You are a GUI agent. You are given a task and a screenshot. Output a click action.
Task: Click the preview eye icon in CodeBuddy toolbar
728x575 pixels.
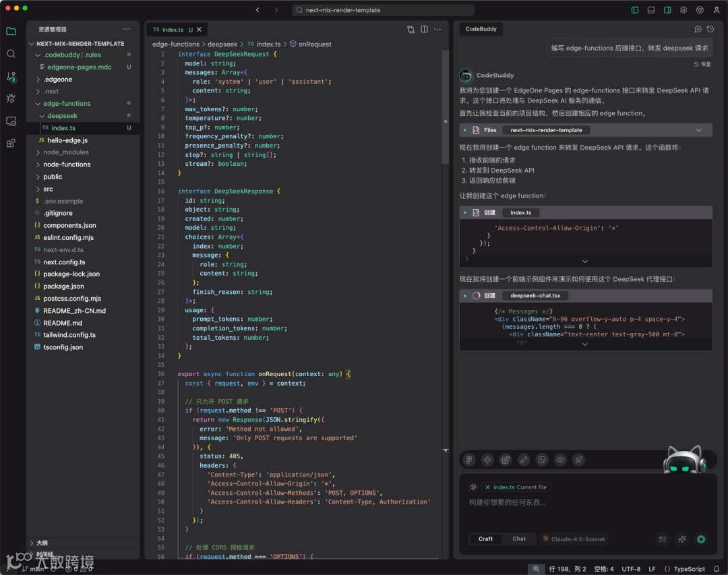click(x=561, y=460)
